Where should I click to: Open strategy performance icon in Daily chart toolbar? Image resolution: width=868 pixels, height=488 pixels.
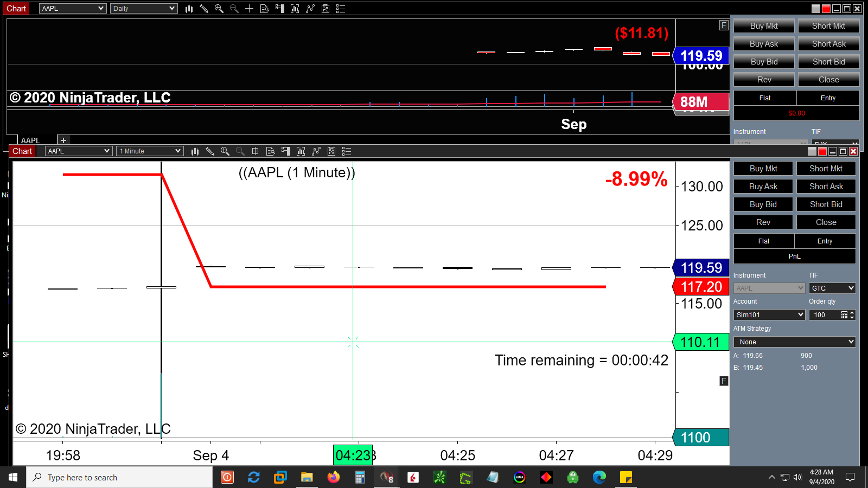(325, 9)
